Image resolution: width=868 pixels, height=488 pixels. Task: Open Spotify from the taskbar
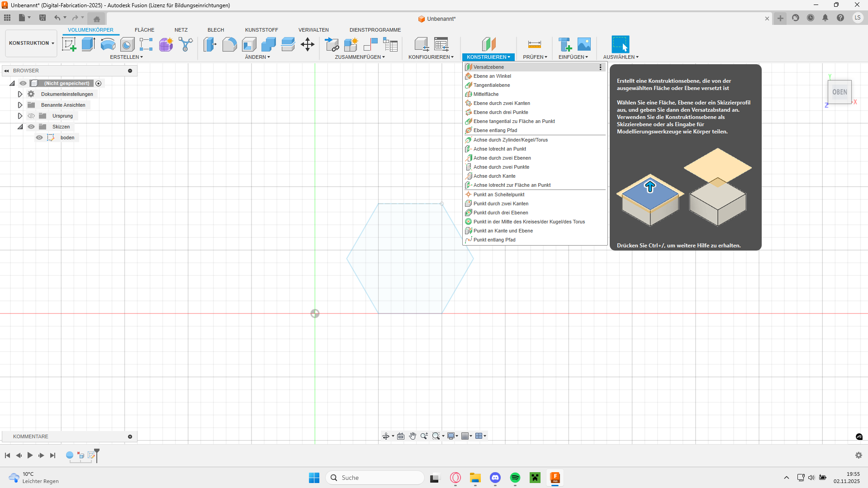(515, 478)
